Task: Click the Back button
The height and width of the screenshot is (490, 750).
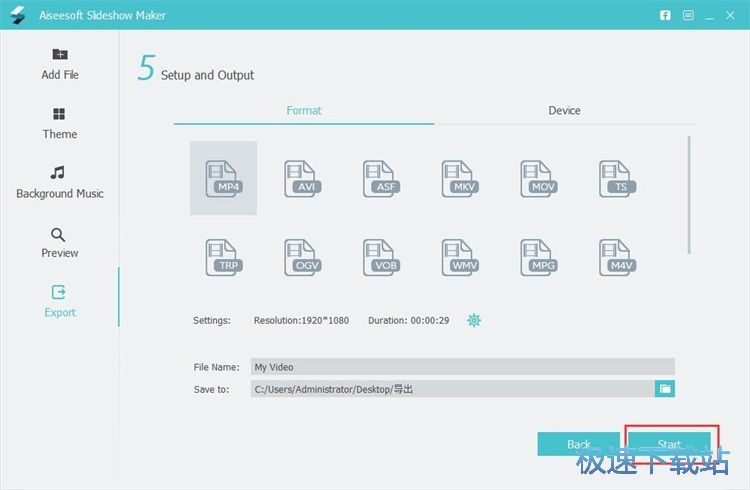Action: click(578, 444)
